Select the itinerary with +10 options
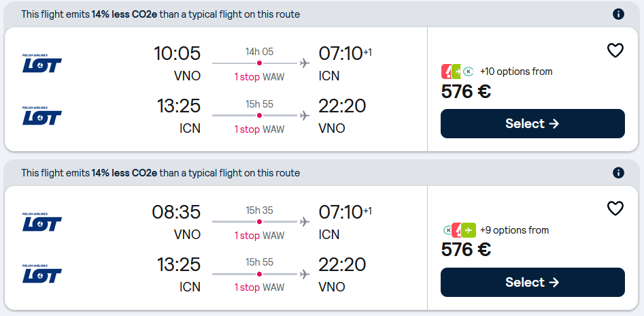This screenshot has height=316, width=644. tap(532, 124)
